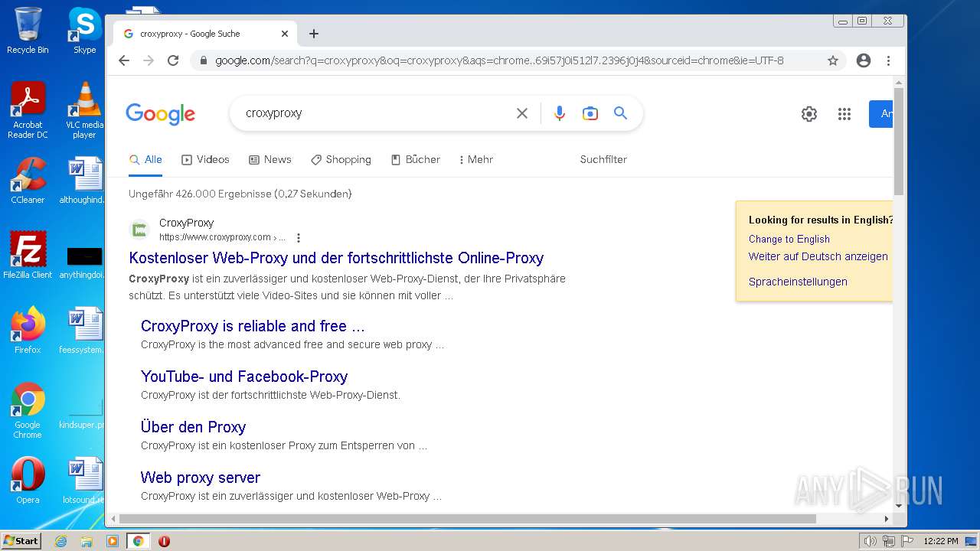Viewport: 980px width, 551px height.
Task: Clear the search box with the X icon
Action: coord(522,113)
